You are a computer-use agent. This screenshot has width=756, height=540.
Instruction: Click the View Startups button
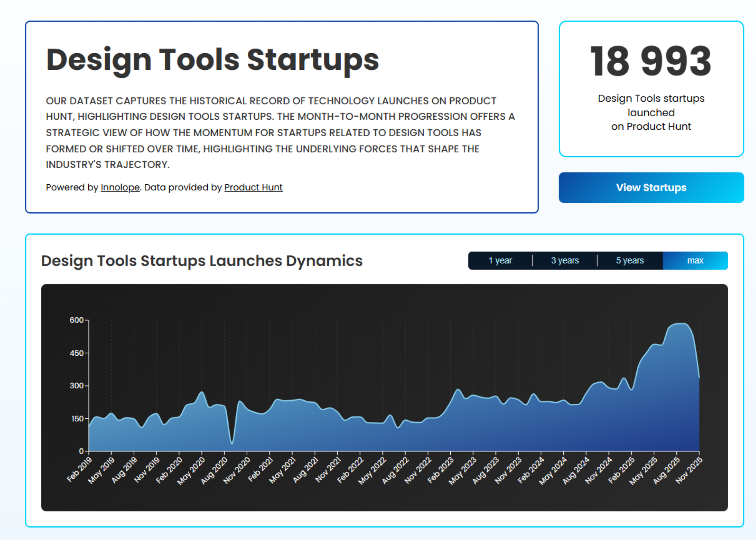point(651,188)
